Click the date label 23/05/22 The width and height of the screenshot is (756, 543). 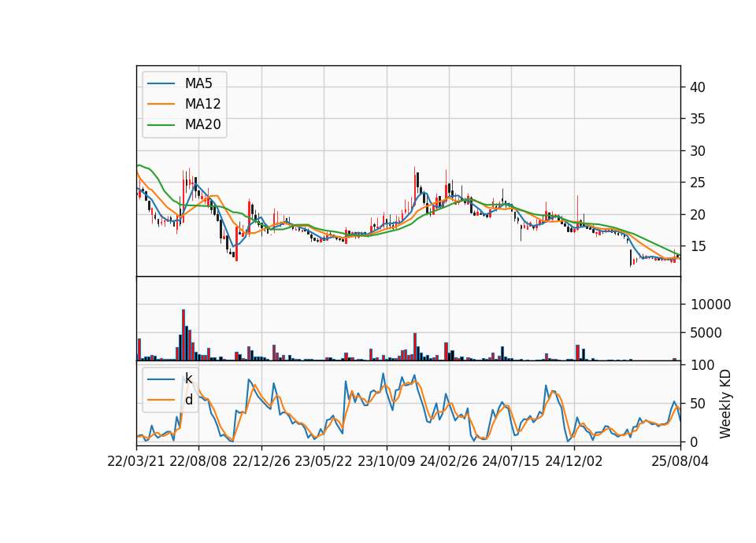tap(324, 461)
